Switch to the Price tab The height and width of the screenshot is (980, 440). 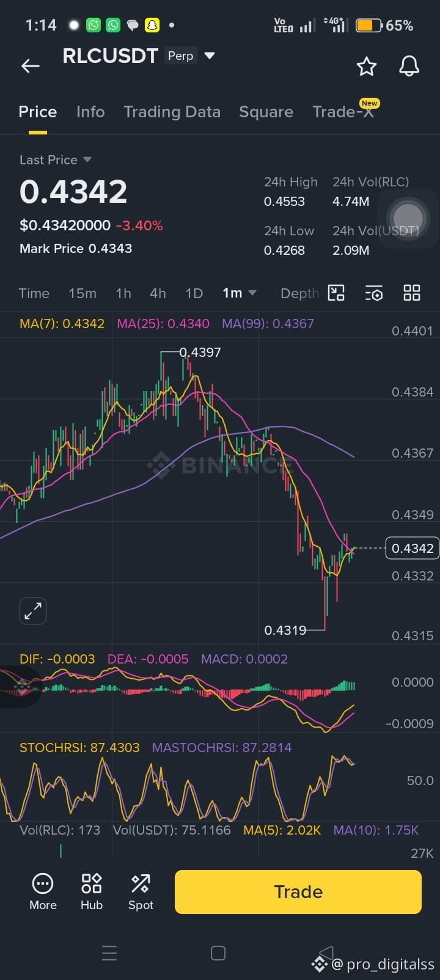point(37,112)
